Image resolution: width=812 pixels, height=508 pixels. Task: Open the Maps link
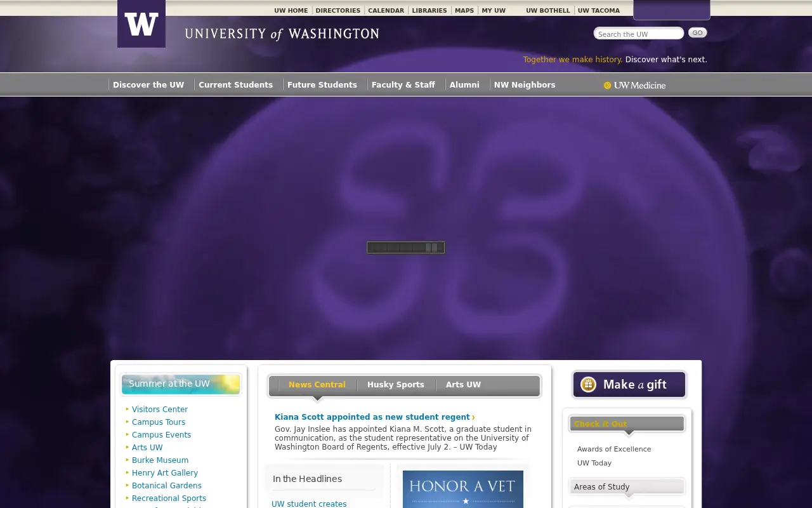(x=464, y=11)
